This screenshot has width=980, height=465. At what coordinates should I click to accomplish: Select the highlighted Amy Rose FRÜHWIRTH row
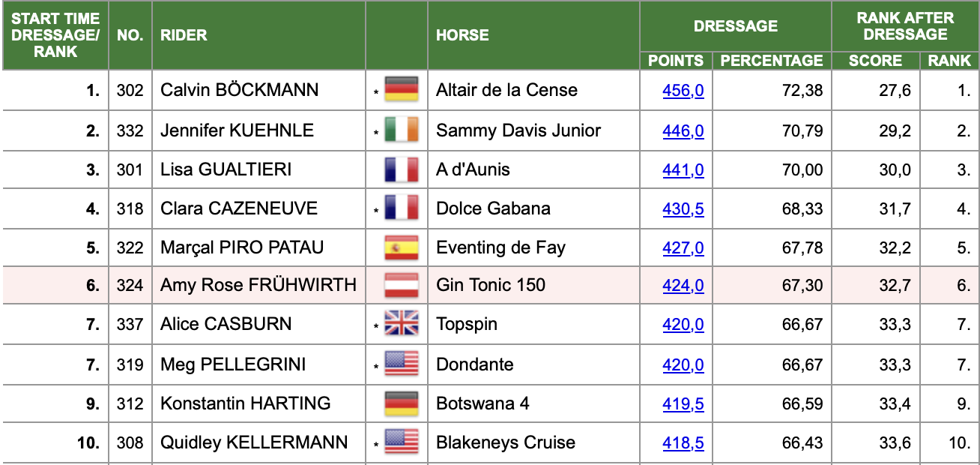(x=490, y=285)
